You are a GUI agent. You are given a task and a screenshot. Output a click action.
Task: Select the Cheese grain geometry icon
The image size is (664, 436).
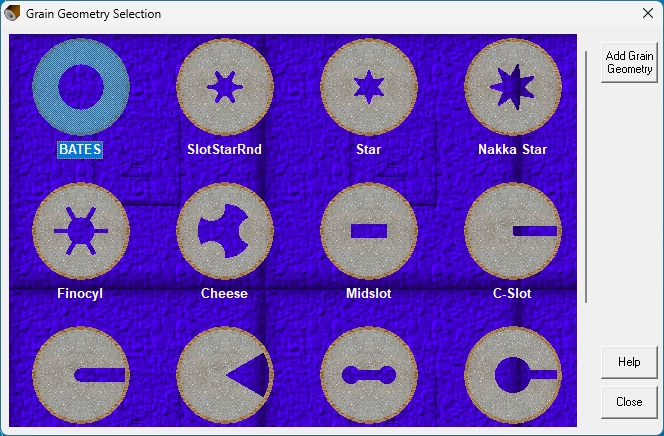tap(225, 231)
